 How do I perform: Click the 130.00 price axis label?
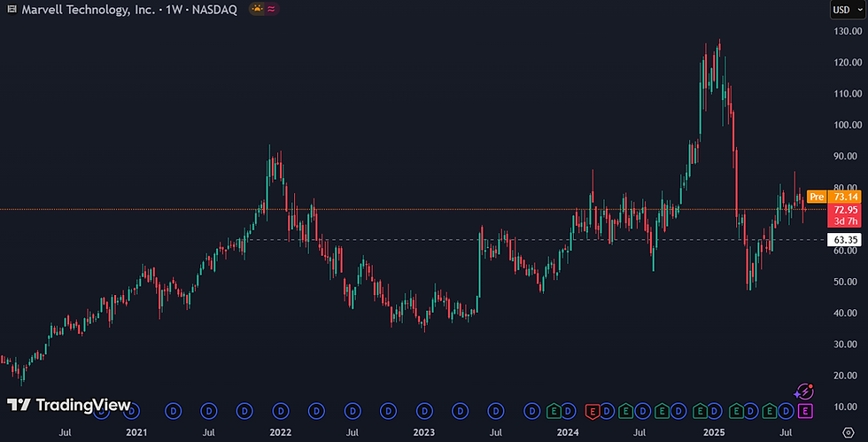tap(849, 31)
